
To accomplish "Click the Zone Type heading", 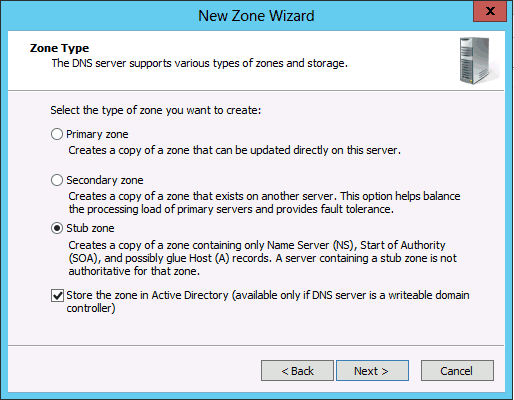I will tap(59, 48).
